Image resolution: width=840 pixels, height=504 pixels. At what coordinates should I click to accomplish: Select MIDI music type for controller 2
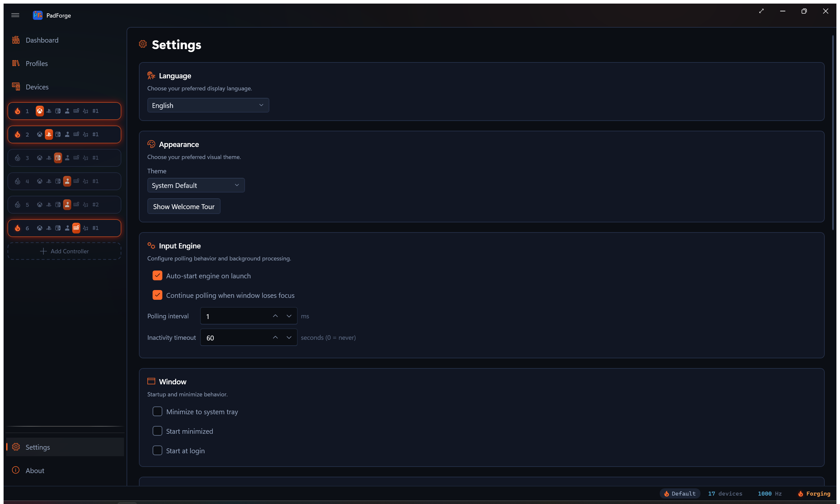[x=86, y=135]
